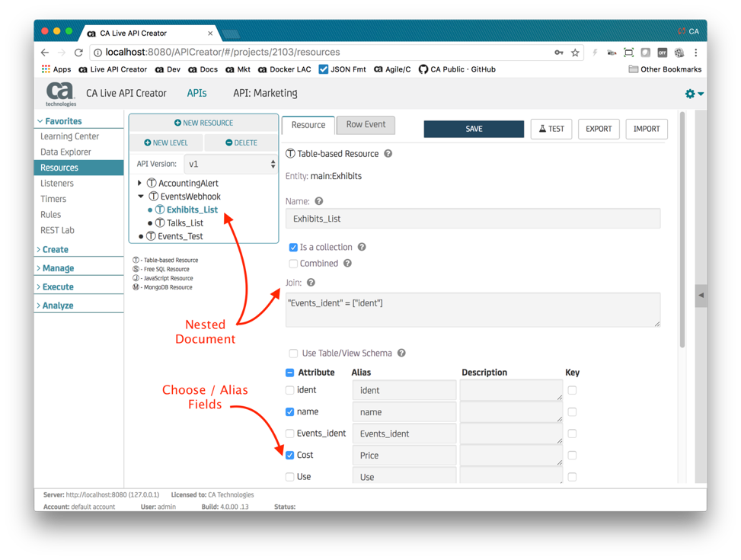Select Exhibits_List resource

coord(192,210)
